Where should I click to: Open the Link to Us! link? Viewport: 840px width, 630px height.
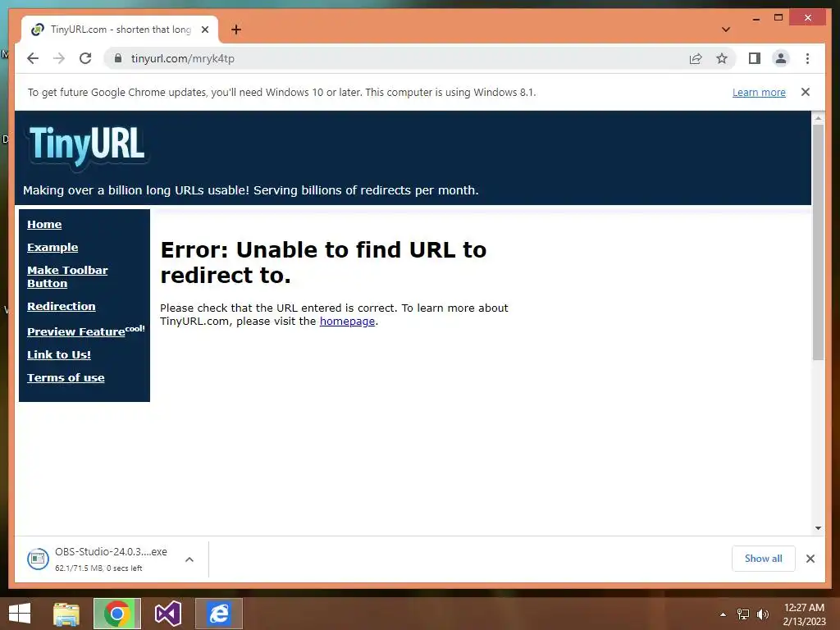point(59,354)
